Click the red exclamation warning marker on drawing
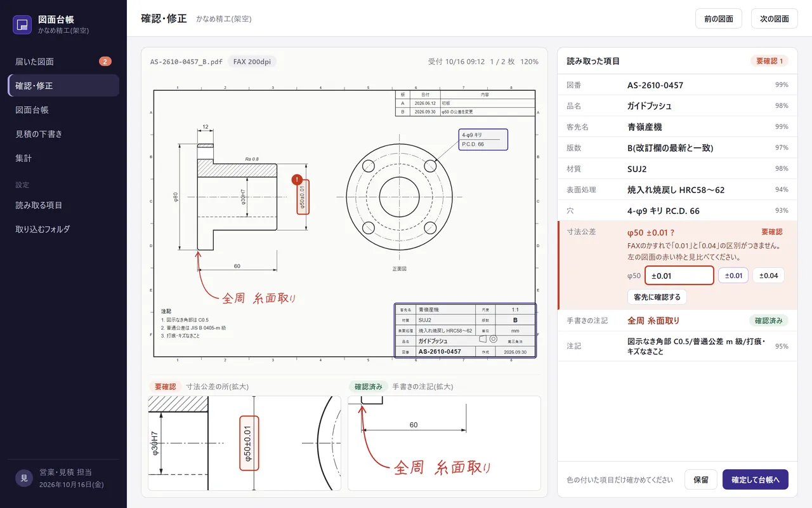 coord(298,180)
